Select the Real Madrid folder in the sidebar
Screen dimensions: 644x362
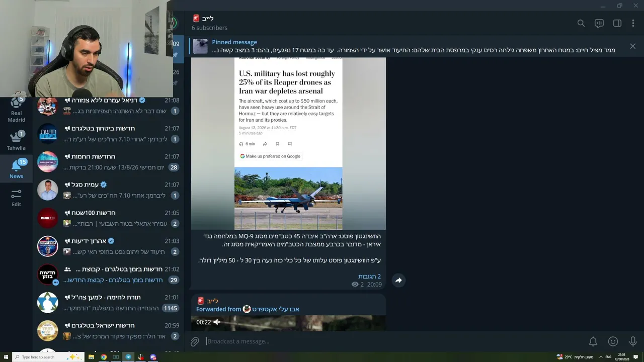click(x=16, y=110)
